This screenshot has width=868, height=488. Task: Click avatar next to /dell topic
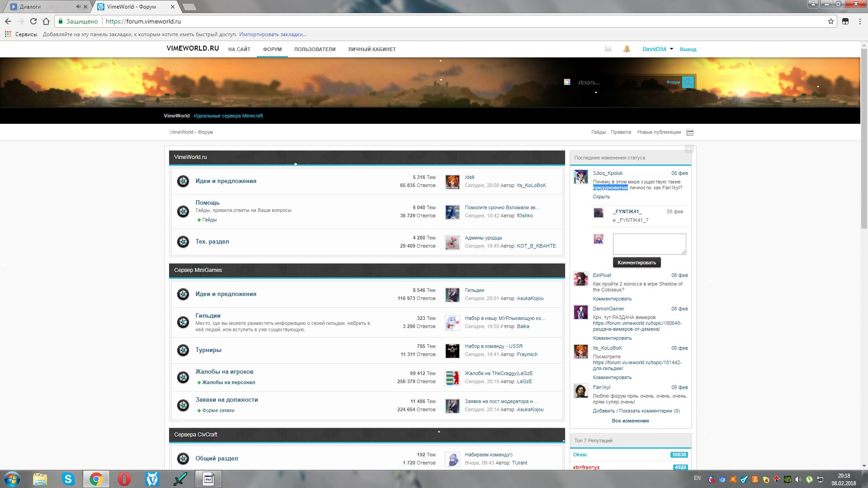pos(452,182)
